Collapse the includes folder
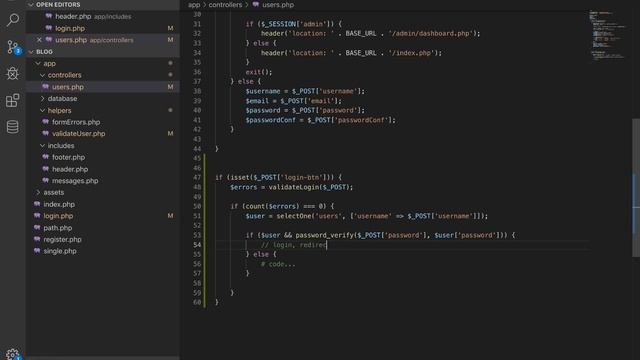This screenshot has height=360, width=640. point(42,146)
